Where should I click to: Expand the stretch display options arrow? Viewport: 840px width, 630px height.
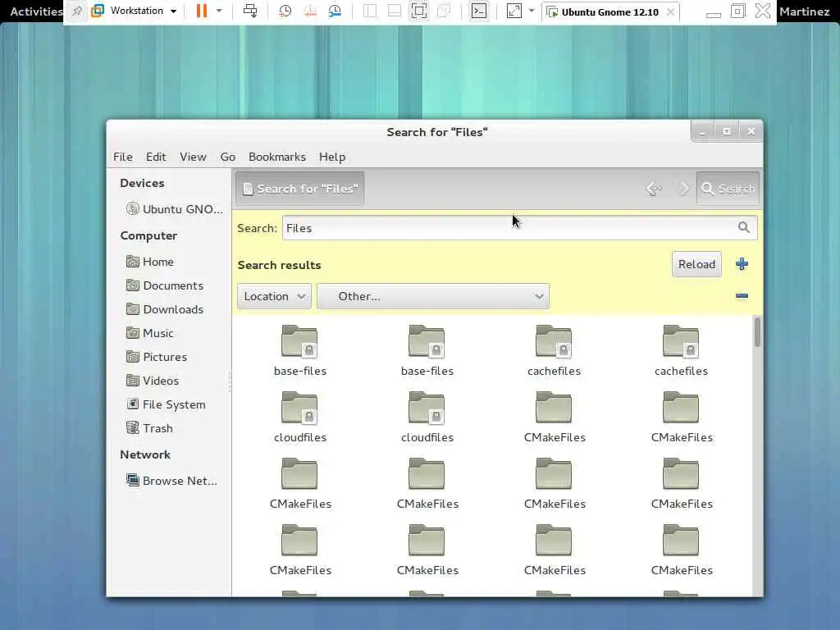(532, 11)
